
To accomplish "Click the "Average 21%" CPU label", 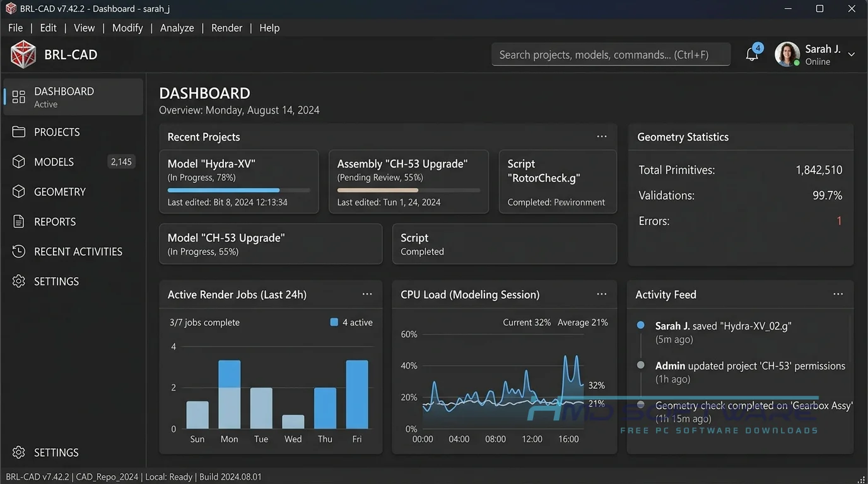I will pos(583,322).
